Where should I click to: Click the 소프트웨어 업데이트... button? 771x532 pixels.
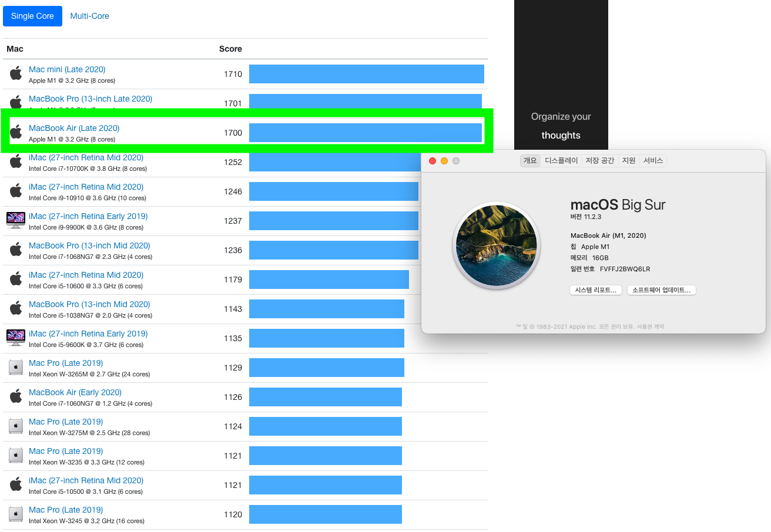[x=662, y=290]
